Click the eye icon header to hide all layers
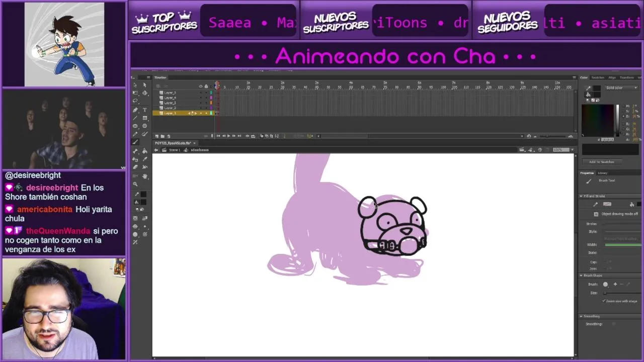The image size is (644, 362). (x=201, y=86)
